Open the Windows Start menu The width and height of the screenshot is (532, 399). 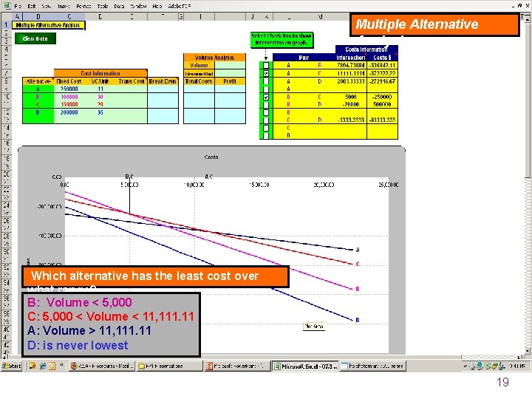(12, 366)
